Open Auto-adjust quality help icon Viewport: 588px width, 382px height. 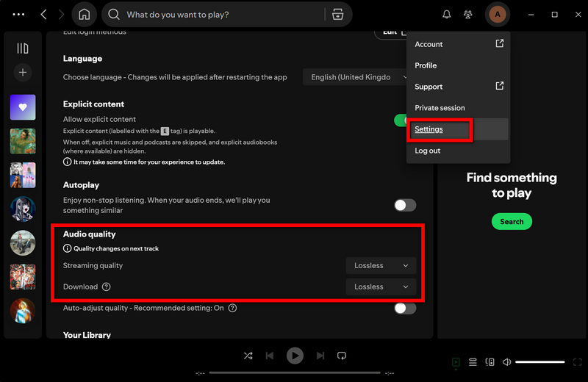click(x=232, y=308)
